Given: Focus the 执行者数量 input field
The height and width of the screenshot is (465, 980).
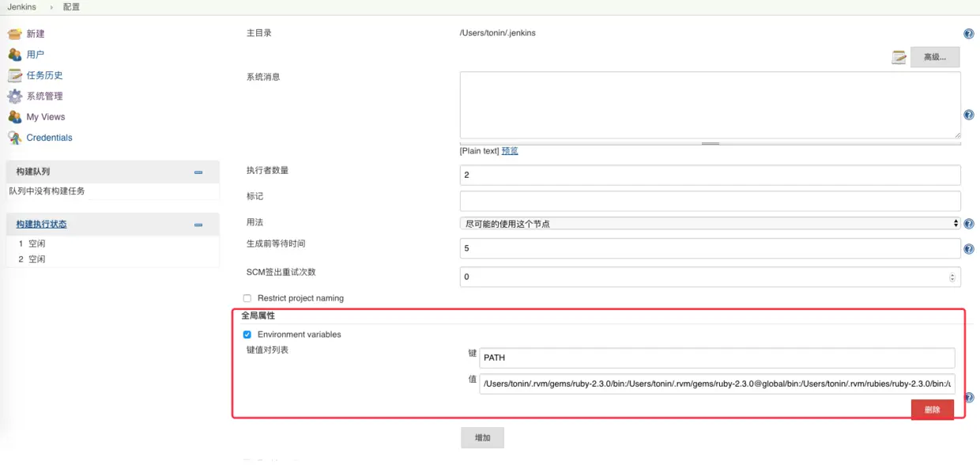Looking at the screenshot, I should (x=710, y=175).
